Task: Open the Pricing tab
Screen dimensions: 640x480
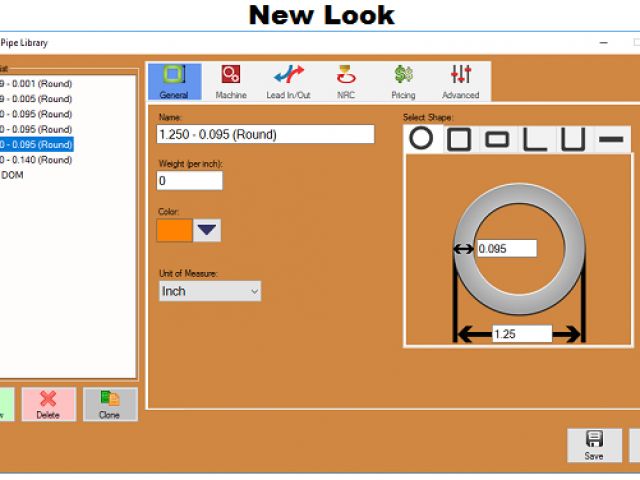Action: click(403, 82)
